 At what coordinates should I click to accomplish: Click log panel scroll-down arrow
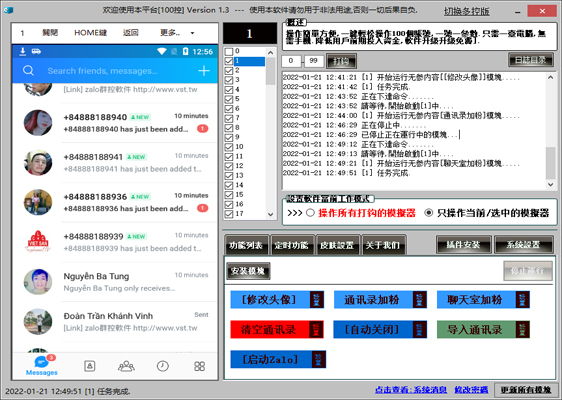click(x=551, y=185)
